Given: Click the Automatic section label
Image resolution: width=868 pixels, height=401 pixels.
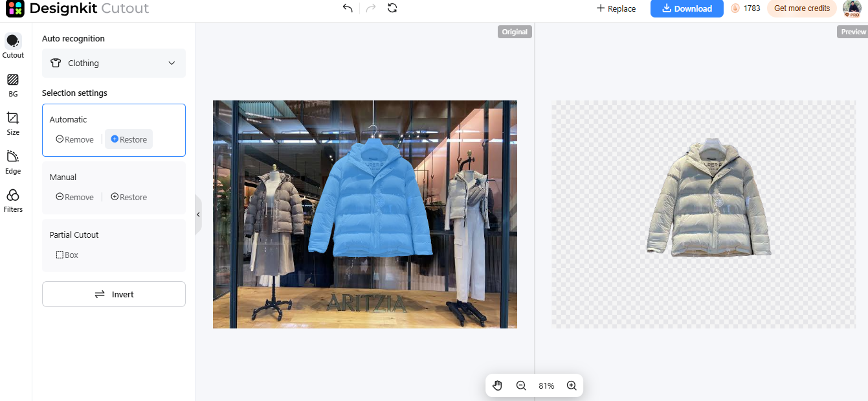Looking at the screenshot, I should coord(68,119).
